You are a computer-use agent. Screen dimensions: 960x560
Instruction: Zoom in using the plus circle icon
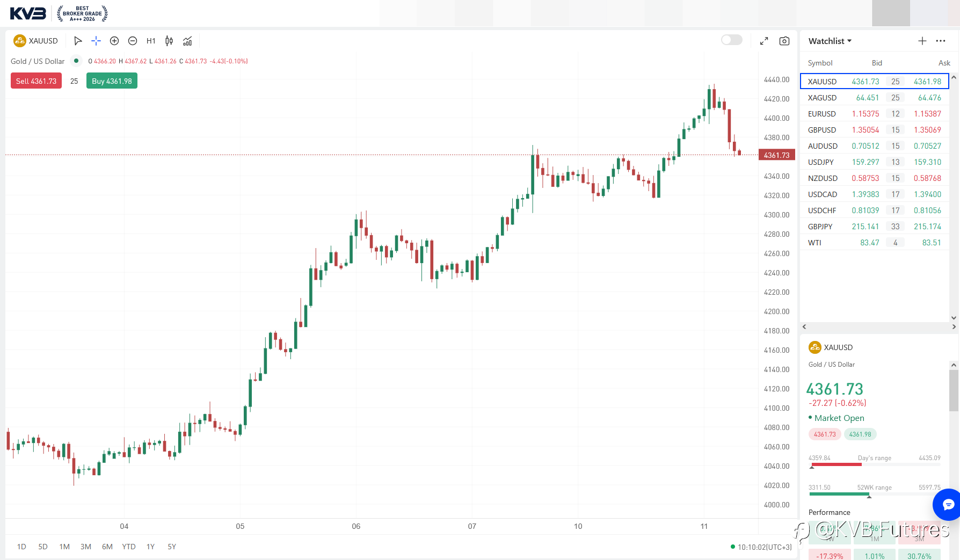click(x=114, y=41)
